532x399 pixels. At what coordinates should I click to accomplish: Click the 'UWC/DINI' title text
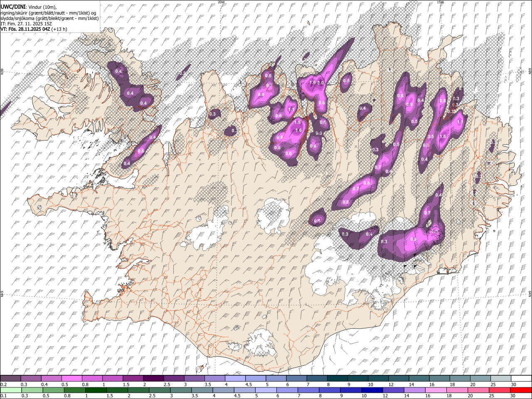13,7
